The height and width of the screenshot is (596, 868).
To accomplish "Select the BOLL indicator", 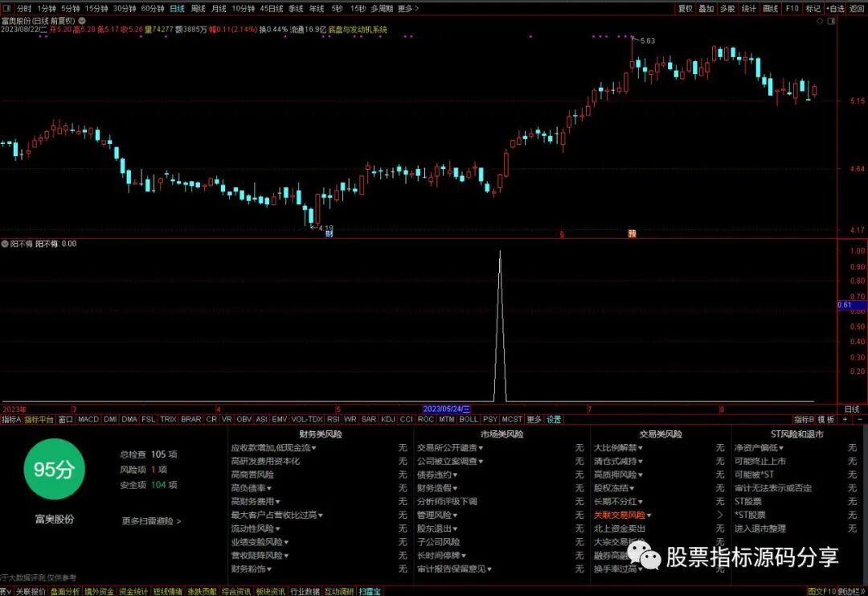I will pos(469,419).
